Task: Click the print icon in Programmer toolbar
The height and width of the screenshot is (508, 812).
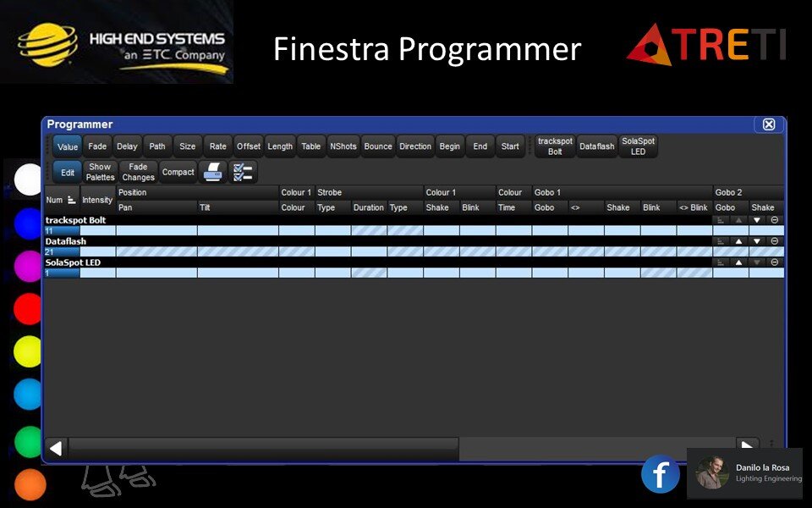Action: tap(213, 172)
